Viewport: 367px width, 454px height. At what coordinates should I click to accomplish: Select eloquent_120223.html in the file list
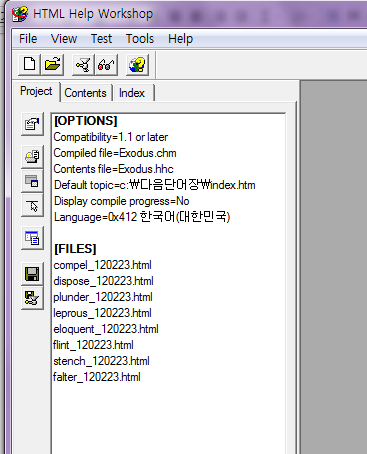(106, 329)
